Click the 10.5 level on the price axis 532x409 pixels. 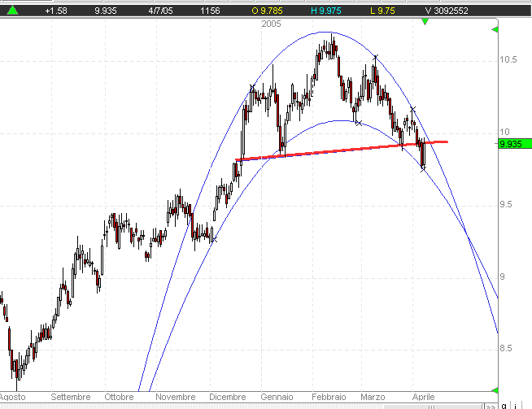coord(509,60)
